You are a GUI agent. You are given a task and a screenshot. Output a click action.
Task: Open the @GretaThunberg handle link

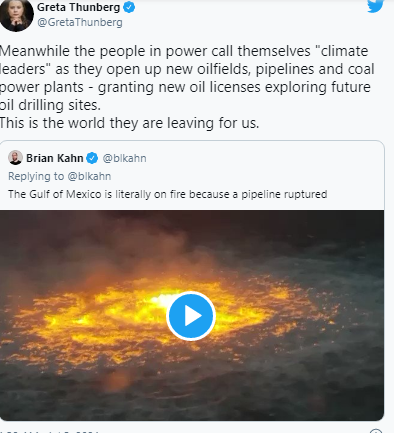click(80, 22)
